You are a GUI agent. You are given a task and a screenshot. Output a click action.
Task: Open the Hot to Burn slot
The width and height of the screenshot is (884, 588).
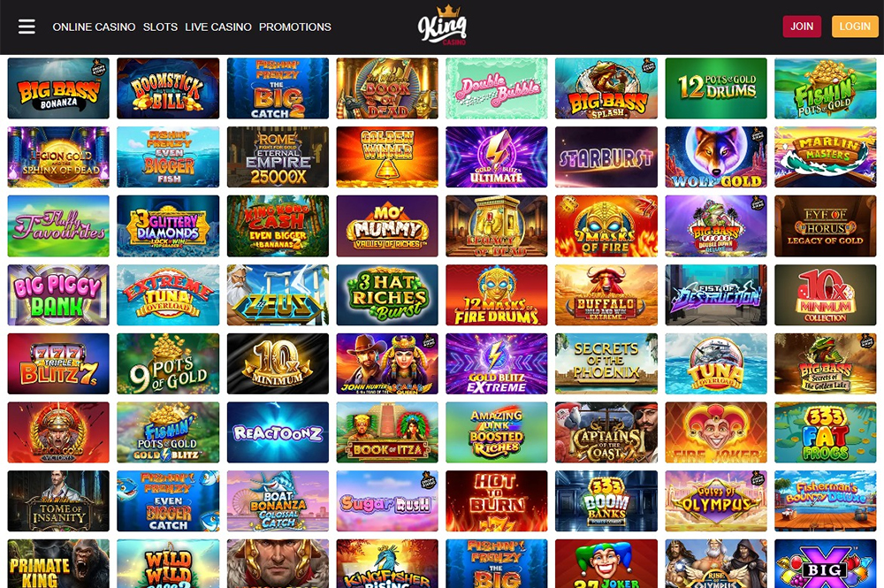click(x=497, y=501)
